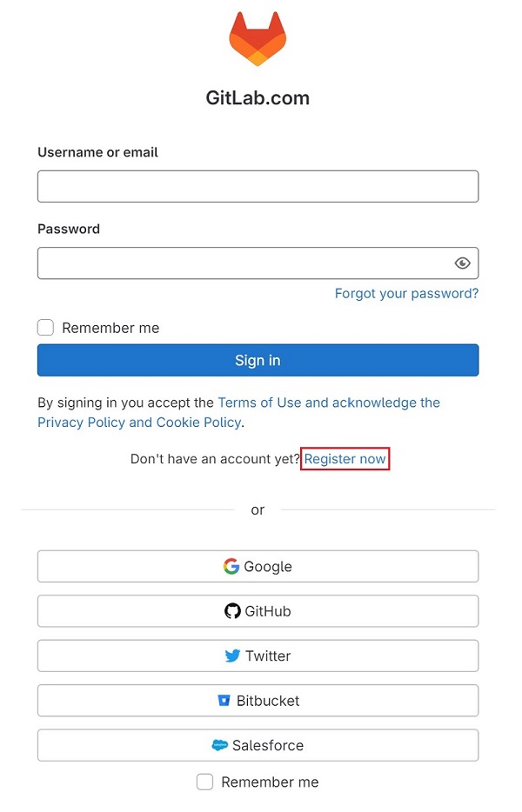
Task: Open the Privacy Policy and Cookie Policy link
Action: [x=139, y=422]
